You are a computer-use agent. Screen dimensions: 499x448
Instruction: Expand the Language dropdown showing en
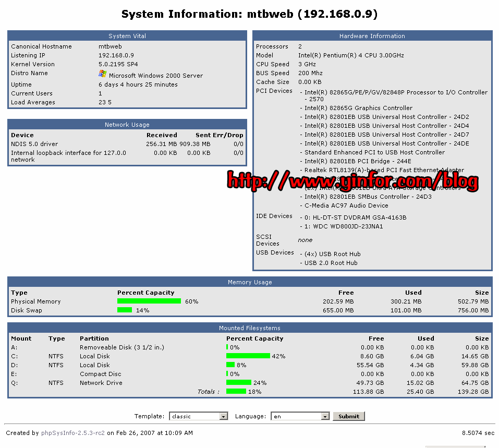coord(300,416)
